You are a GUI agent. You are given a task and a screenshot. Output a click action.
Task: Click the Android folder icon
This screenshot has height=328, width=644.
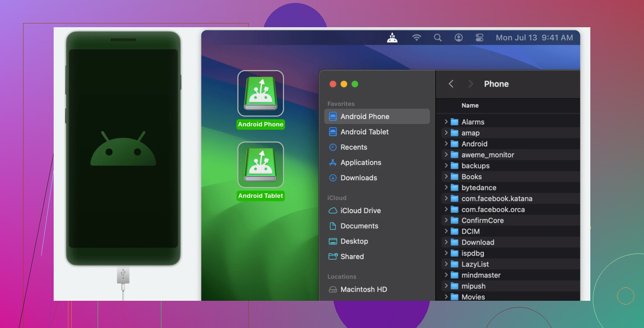[454, 144]
